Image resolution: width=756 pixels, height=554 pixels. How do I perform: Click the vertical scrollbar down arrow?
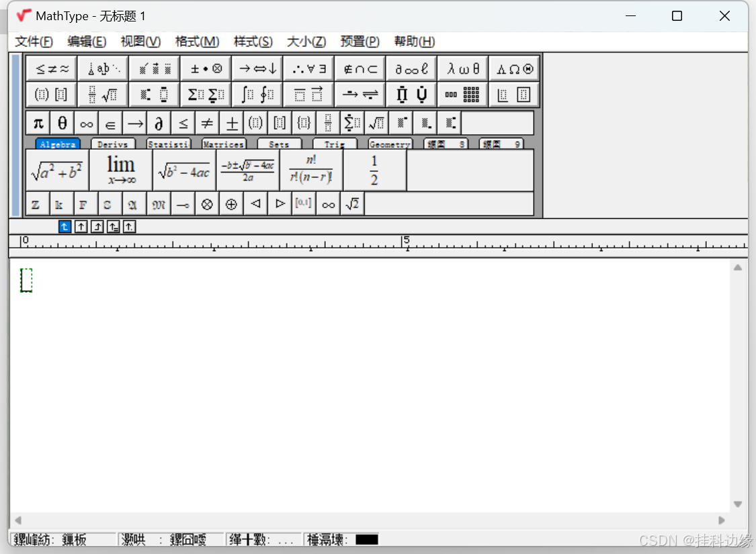(738, 504)
